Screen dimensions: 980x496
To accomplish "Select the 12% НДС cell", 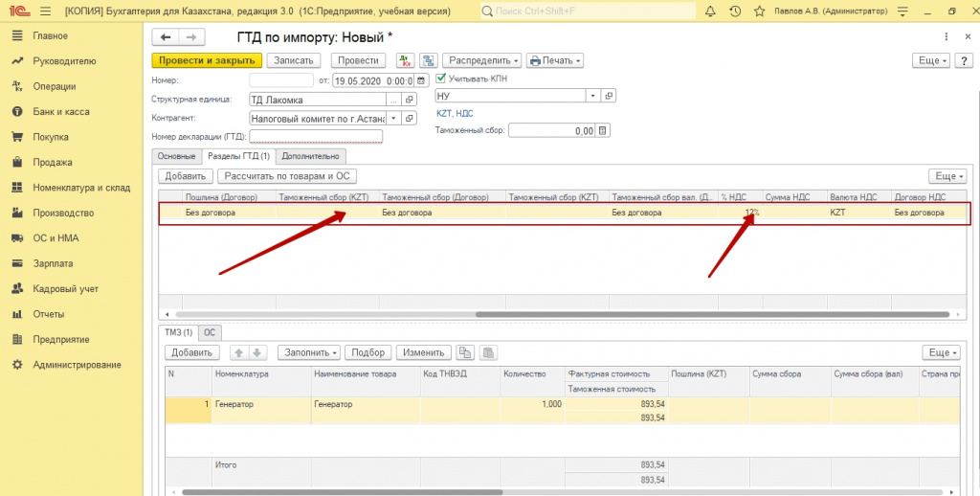I will [x=740, y=213].
